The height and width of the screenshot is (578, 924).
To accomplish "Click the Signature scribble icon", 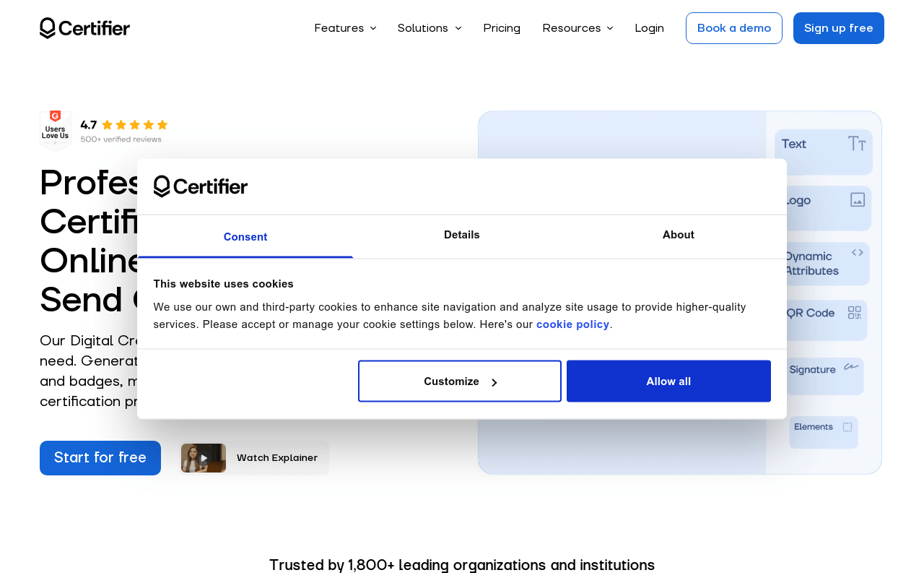I will pos(852,367).
